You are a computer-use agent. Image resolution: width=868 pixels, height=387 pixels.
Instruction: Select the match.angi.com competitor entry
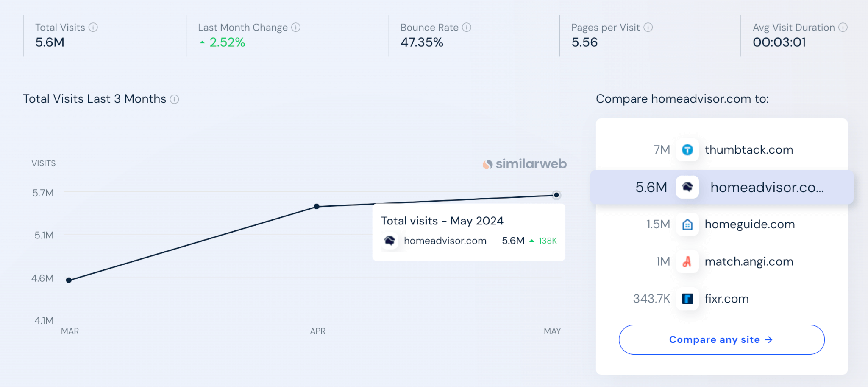pos(748,262)
